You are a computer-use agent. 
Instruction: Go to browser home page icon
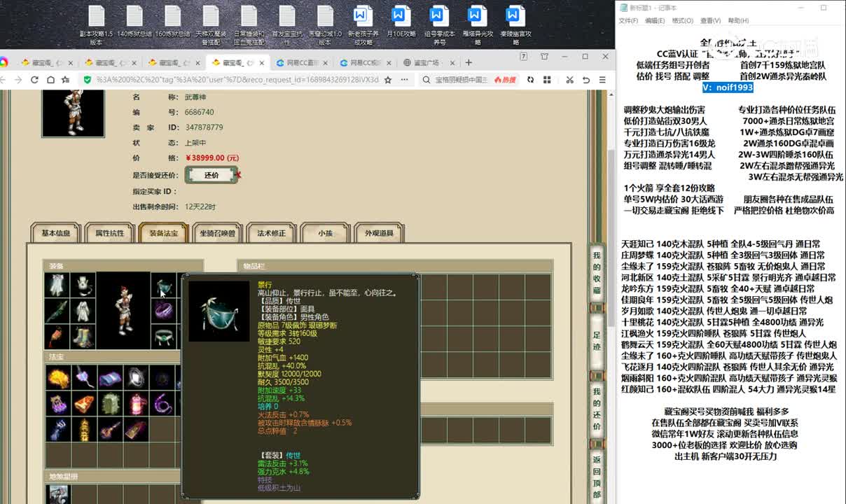[50, 80]
